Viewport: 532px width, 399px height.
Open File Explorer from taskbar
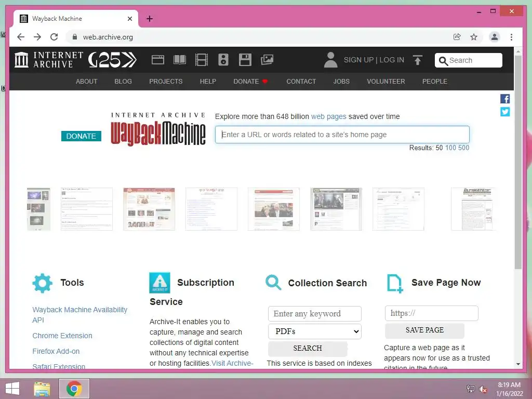click(x=42, y=389)
